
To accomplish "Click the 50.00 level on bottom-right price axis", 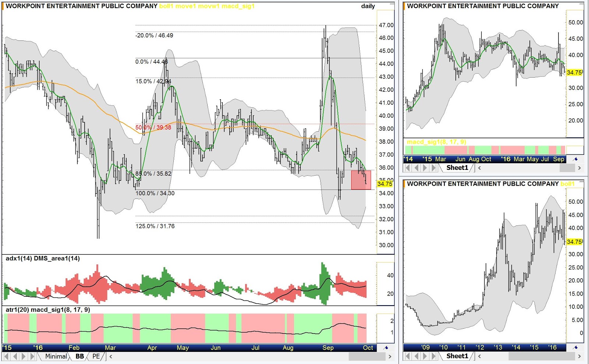I will (576, 202).
